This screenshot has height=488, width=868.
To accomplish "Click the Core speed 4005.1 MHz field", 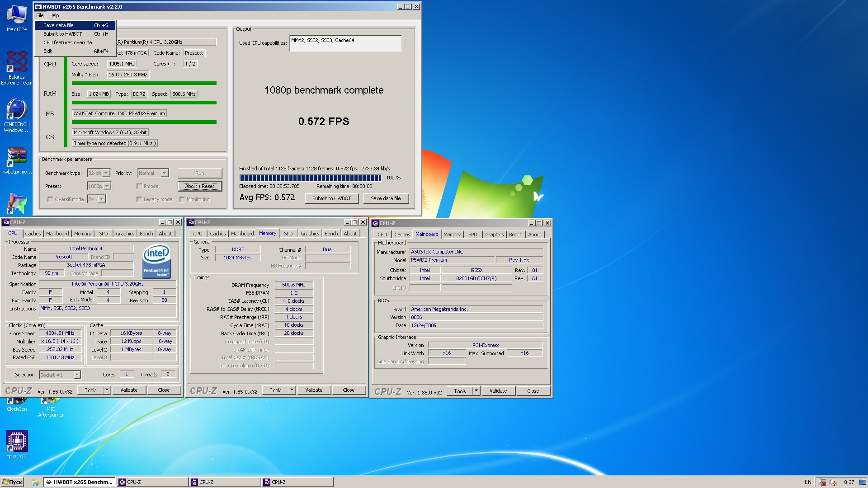I will (x=122, y=64).
